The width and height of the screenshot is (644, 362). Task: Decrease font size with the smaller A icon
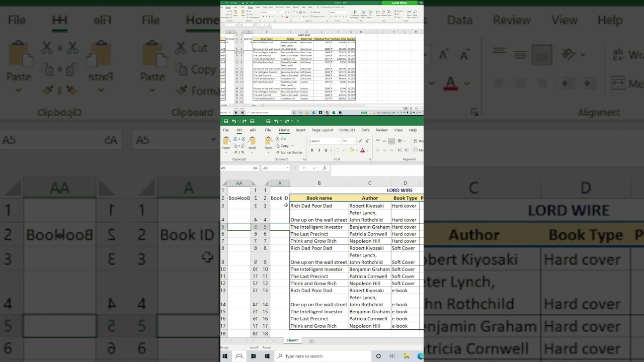click(x=367, y=141)
